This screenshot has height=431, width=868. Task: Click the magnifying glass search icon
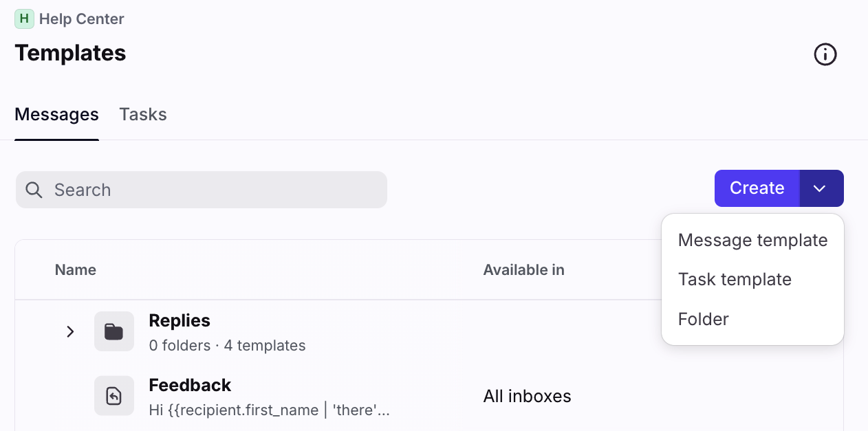coord(34,190)
